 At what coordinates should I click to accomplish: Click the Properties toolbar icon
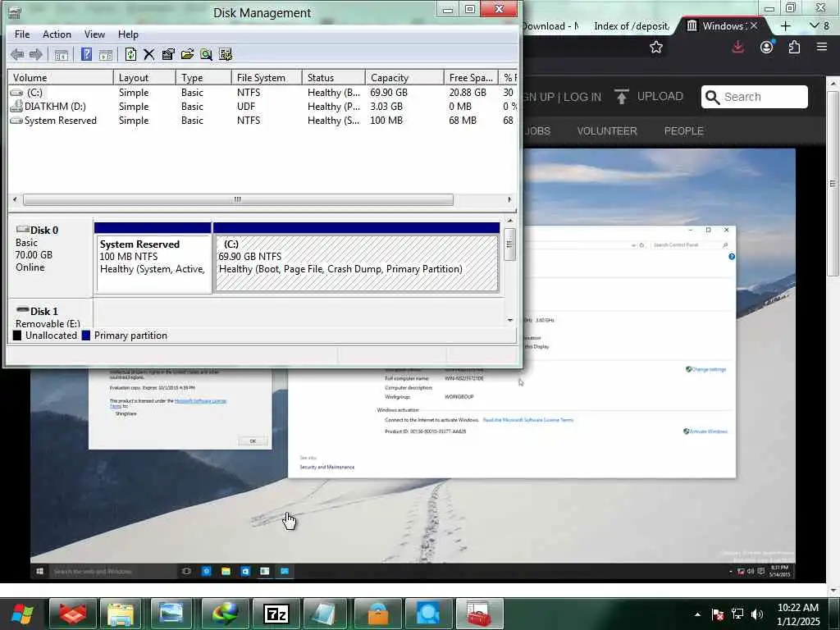pyautogui.click(x=168, y=54)
